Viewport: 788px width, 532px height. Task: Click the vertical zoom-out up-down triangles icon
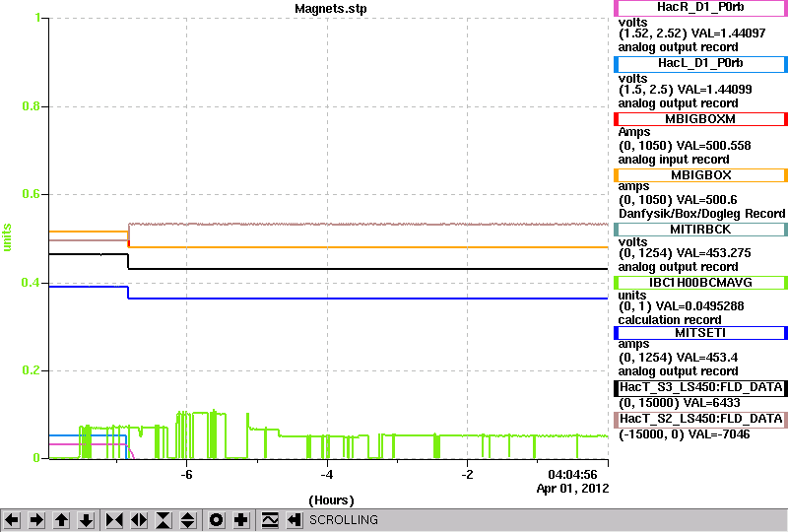click(188, 520)
